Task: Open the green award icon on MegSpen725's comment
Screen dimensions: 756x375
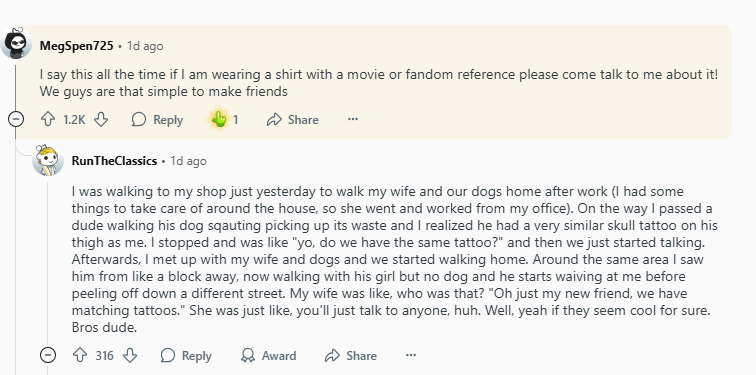Action: [x=219, y=119]
